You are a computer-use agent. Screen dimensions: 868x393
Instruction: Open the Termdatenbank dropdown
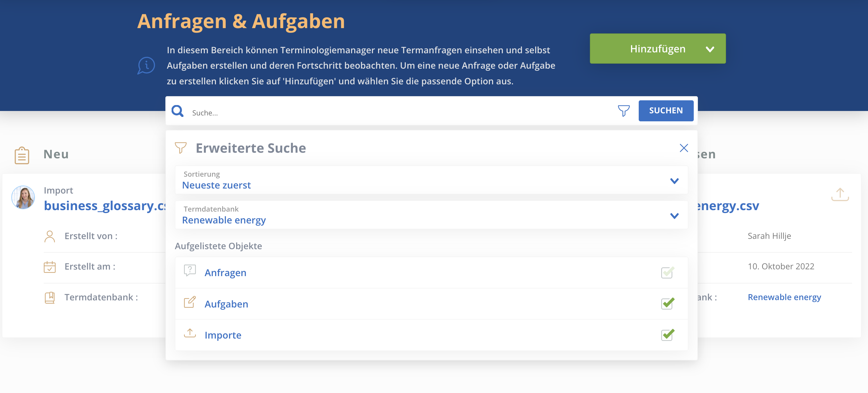[431, 215]
